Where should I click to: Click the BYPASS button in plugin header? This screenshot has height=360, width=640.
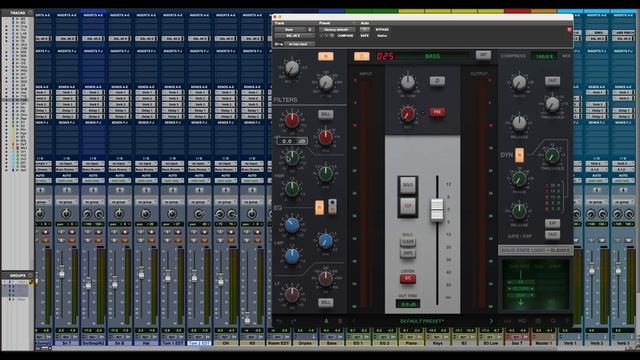382,30
